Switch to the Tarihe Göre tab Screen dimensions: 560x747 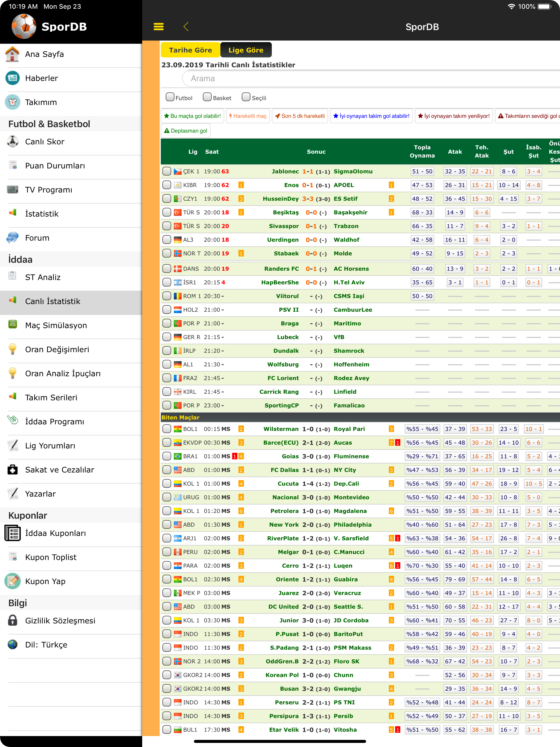click(190, 50)
